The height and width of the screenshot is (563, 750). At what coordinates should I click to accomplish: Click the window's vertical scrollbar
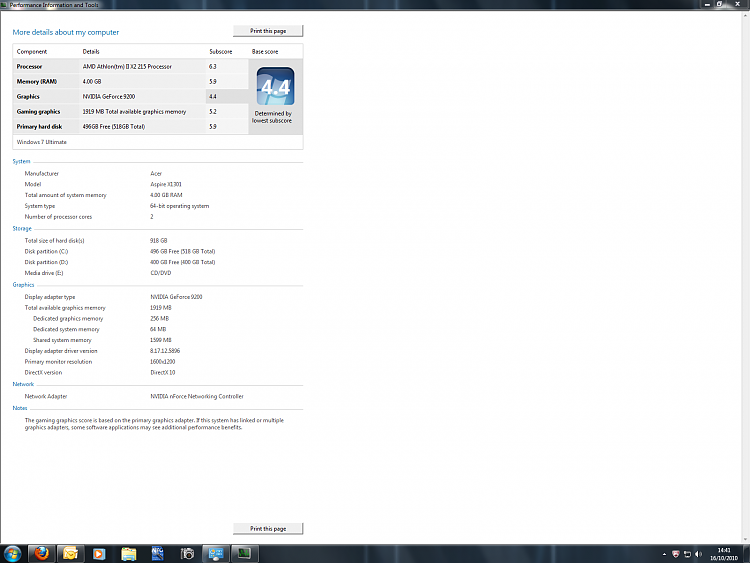[745, 276]
